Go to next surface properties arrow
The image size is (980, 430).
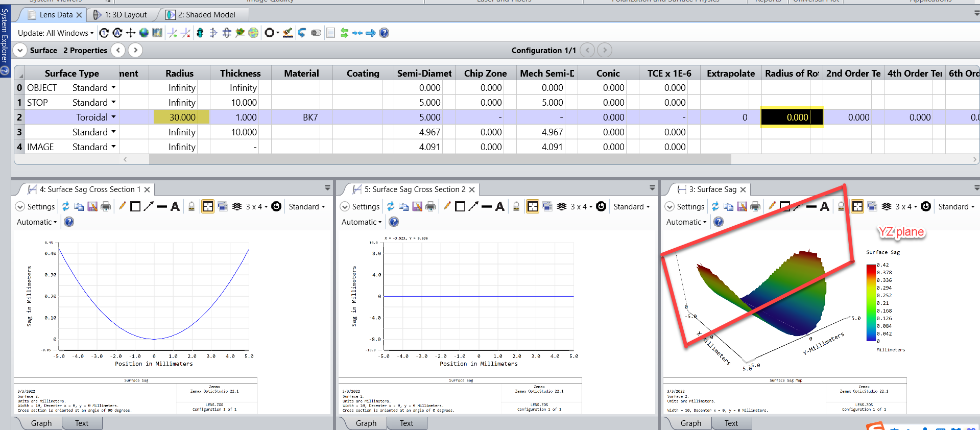pos(135,50)
